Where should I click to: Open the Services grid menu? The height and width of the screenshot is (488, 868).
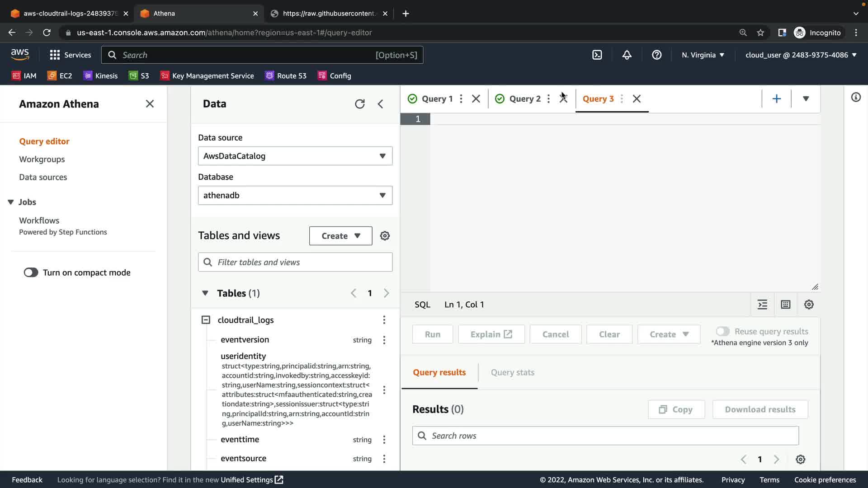pyautogui.click(x=55, y=55)
